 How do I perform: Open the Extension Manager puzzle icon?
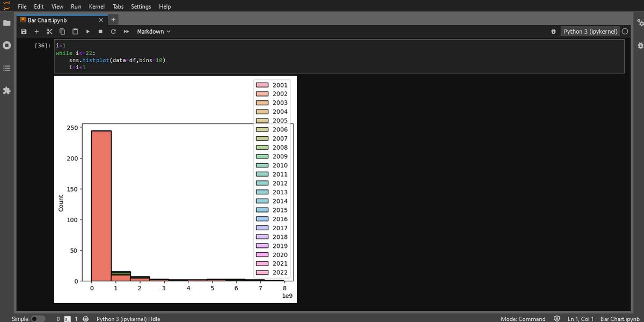click(x=6, y=91)
